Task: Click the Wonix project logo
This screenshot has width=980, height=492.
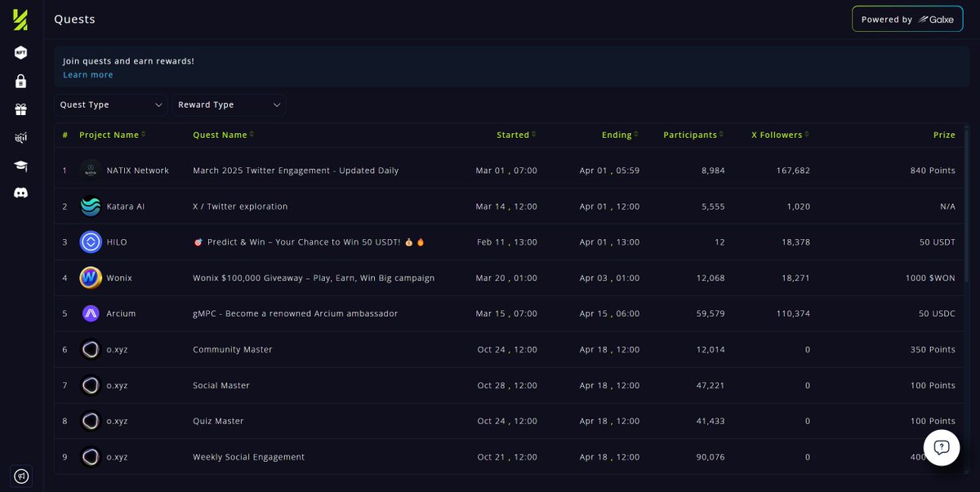Action: pyautogui.click(x=91, y=278)
